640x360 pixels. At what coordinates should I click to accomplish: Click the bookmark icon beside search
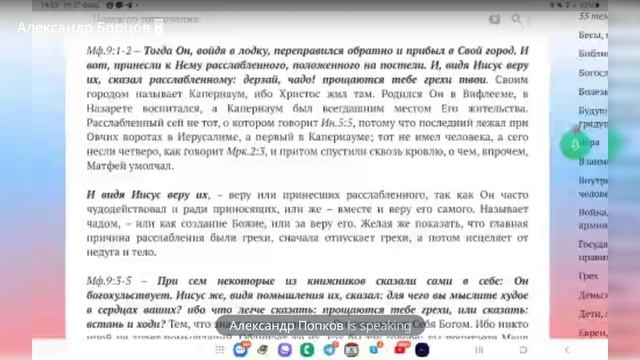(x=494, y=19)
